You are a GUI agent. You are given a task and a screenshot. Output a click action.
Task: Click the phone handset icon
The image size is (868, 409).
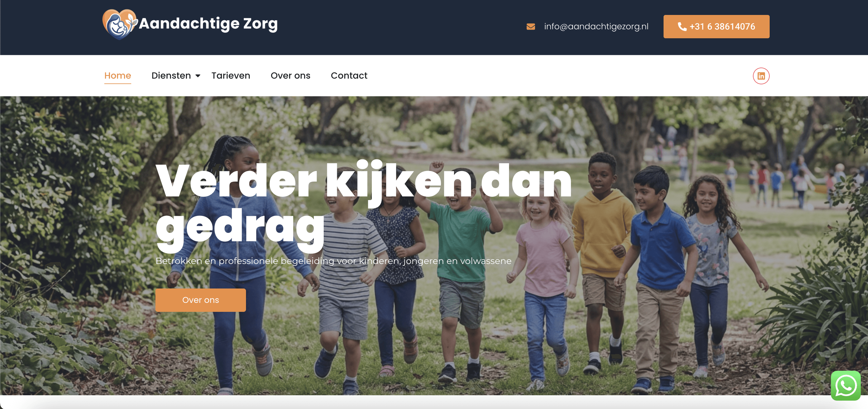click(682, 26)
